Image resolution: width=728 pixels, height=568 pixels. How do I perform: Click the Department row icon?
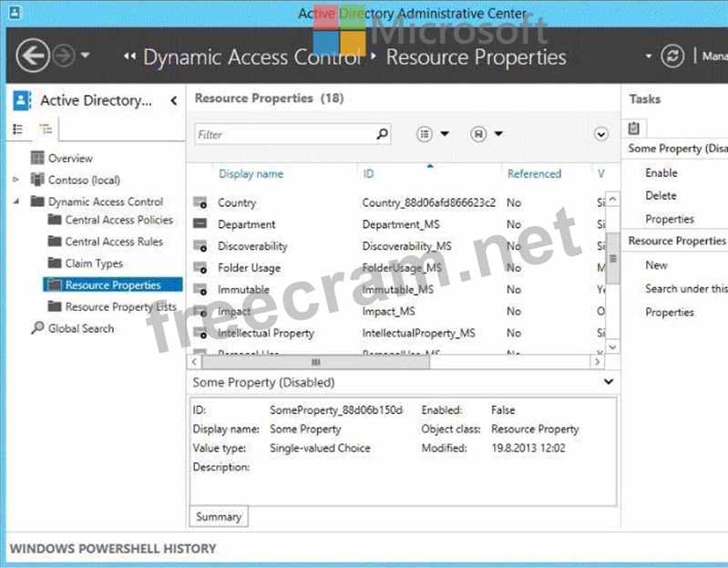click(x=200, y=223)
